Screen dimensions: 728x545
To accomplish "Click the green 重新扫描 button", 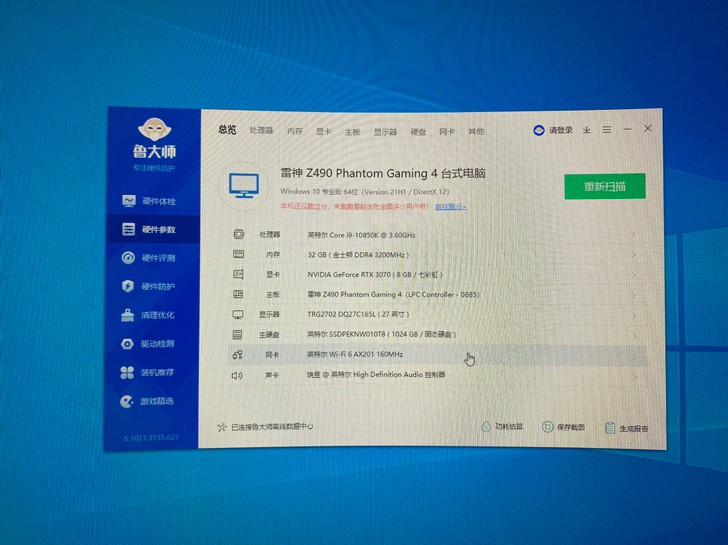I will (x=604, y=186).
